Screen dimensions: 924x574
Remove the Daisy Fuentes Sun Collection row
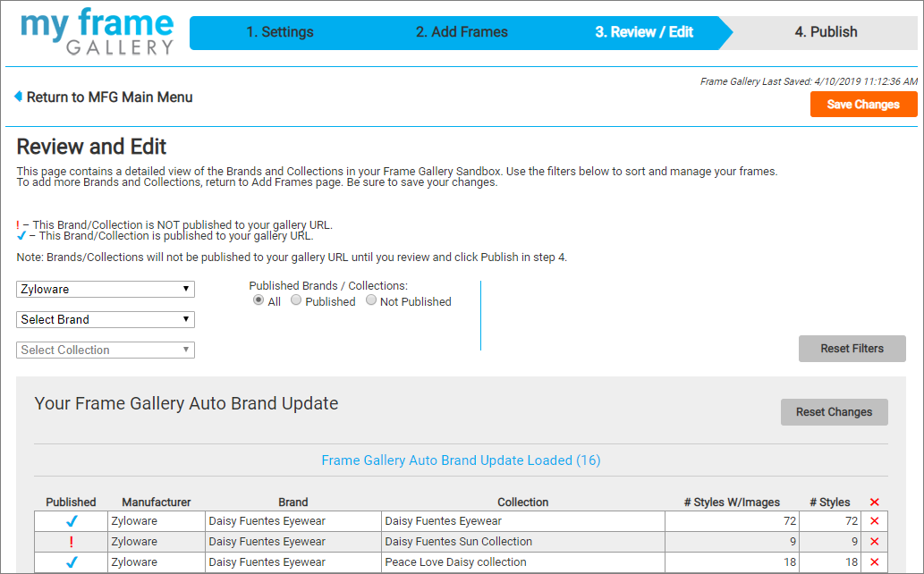875,542
